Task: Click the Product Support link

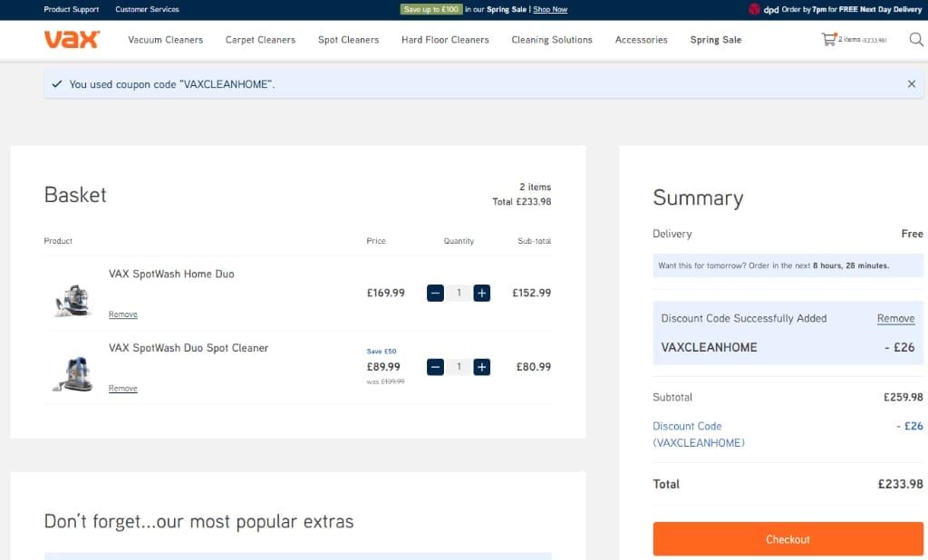Action: 71,9
